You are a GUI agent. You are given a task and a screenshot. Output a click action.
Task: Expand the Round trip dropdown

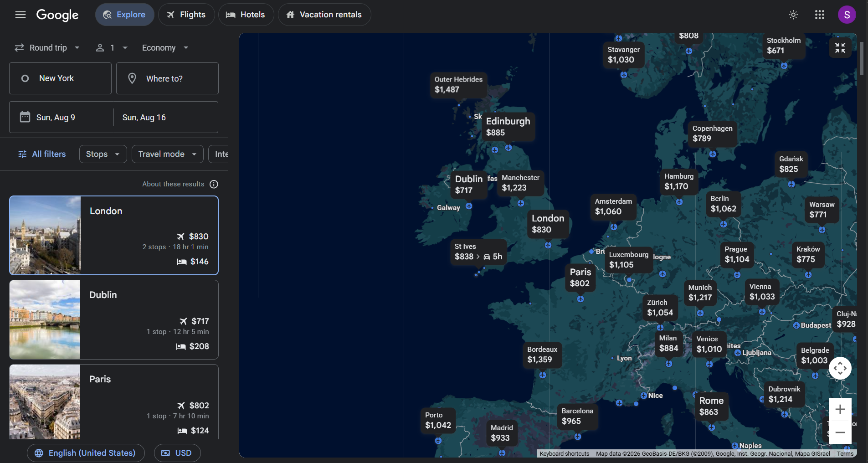(x=47, y=48)
